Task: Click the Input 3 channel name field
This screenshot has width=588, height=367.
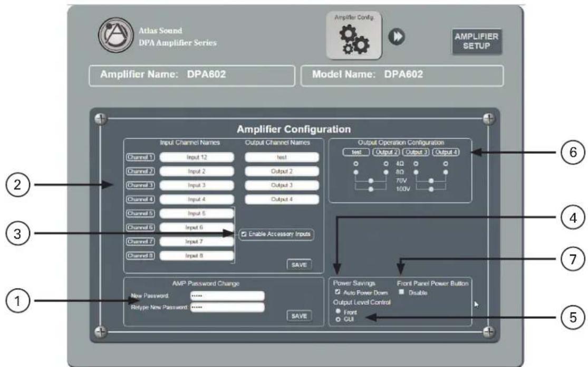Action: (x=197, y=185)
